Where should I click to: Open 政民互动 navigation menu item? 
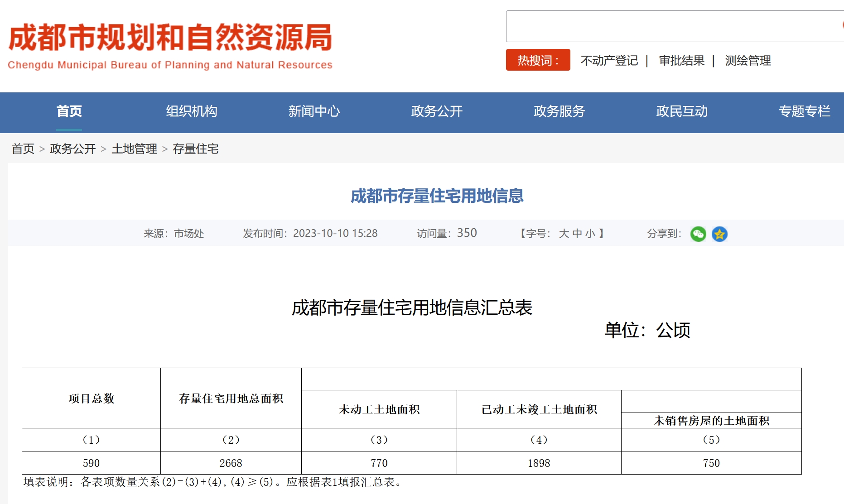tap(682, 111)
